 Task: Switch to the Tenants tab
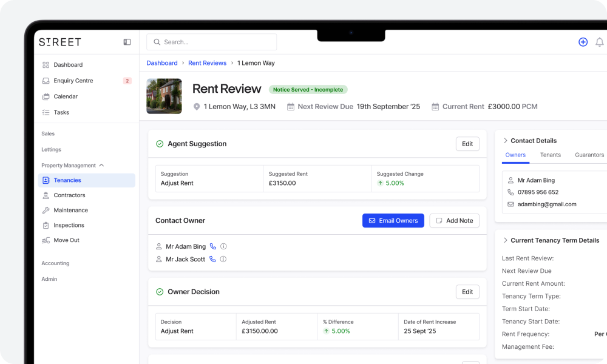pyautogui.click(x=550, y=155)
